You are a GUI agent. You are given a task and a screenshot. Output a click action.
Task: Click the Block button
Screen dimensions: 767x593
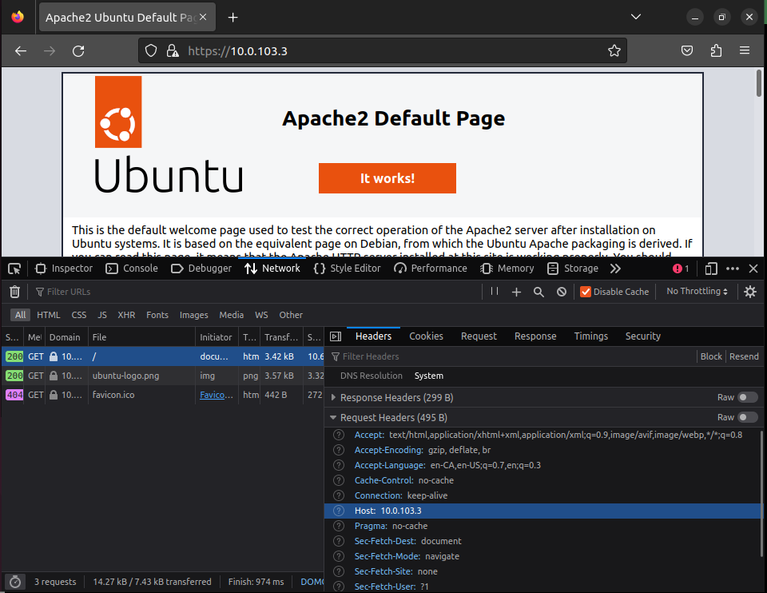(711, 356)
